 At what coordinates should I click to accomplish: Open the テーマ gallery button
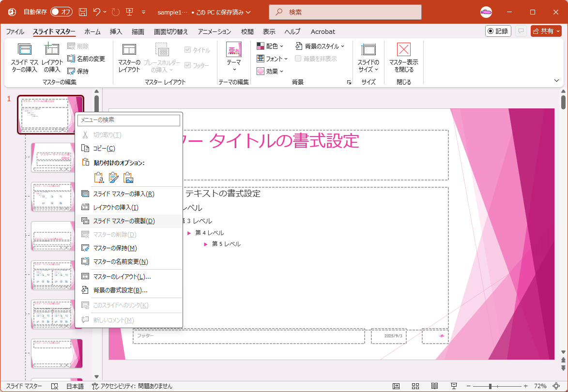click(234, 57)
